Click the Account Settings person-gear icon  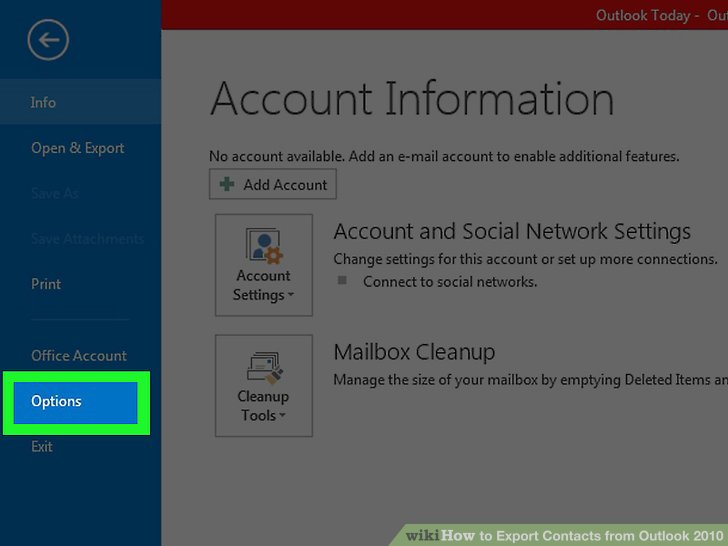[264, 246]
